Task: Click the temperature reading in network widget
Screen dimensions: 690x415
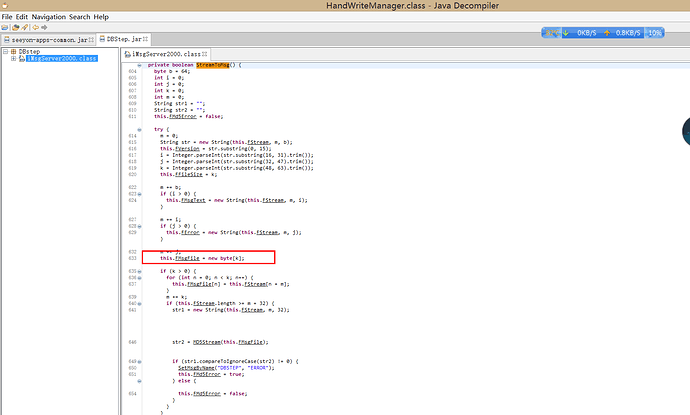Action: [x=553, y=33]
